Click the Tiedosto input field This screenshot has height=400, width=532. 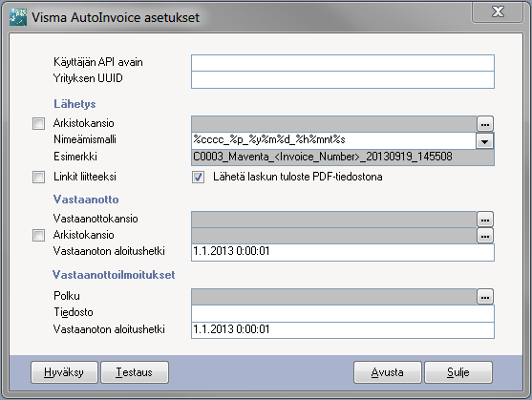tap(343, 313)
